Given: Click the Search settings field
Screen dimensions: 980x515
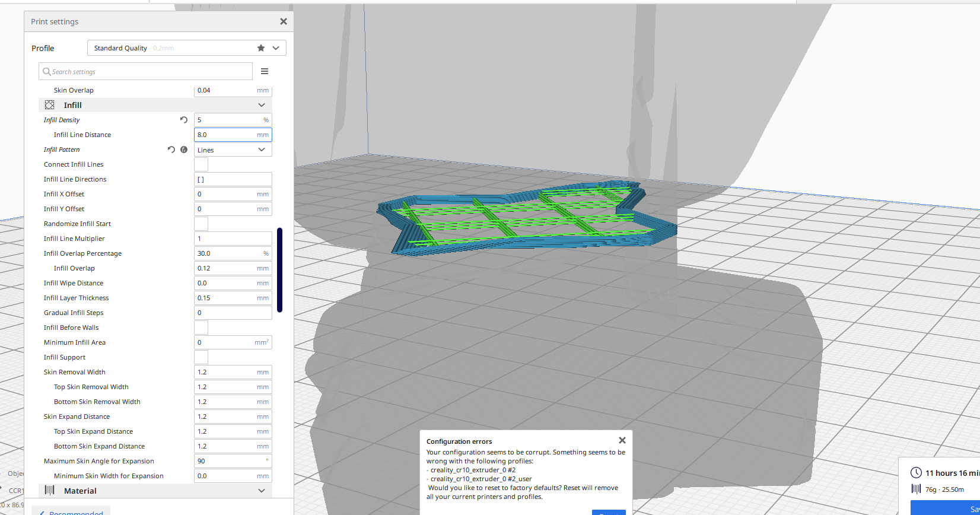Looking at the screenshot, I should [145, 71].
